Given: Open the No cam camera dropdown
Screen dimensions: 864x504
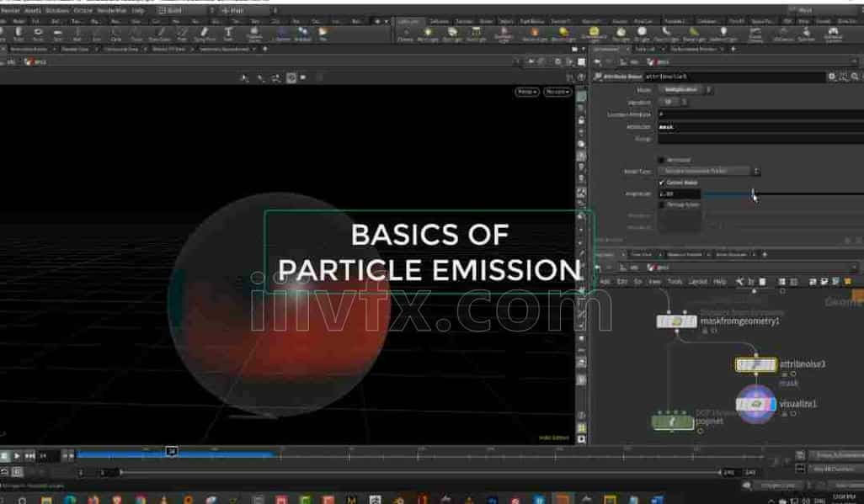Looking at the screenshot, I should pos(557,92).
